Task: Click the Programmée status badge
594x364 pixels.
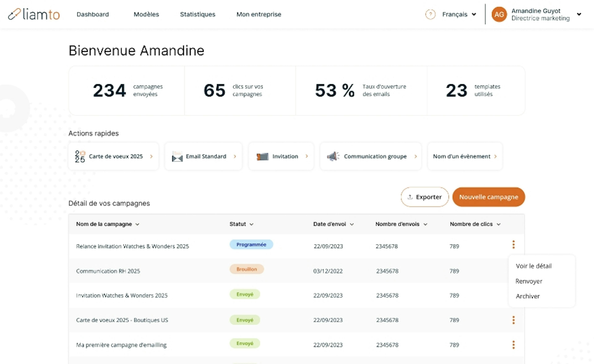Action: [251, 244]
